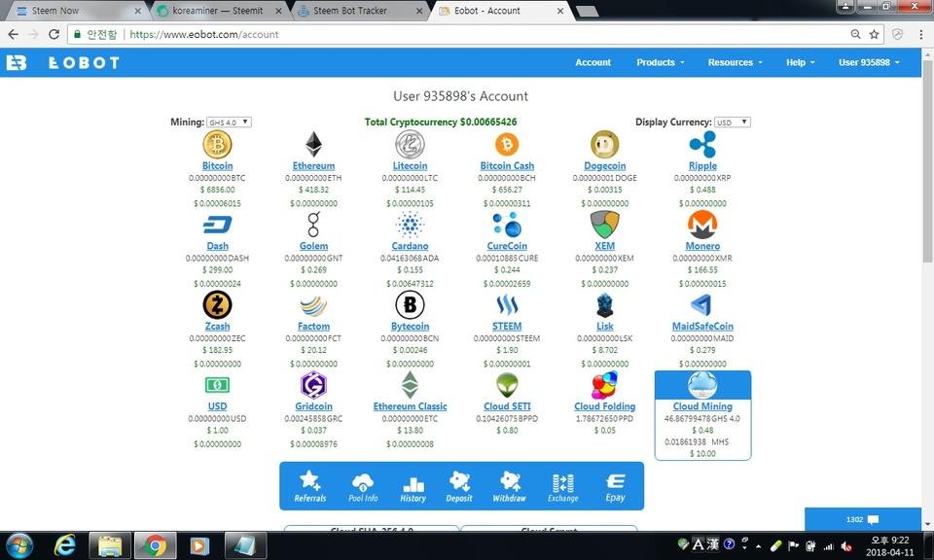This screenshot has height=560, width=934.
Task: Click the Dash logo icon
Action: tap(217, 225)
